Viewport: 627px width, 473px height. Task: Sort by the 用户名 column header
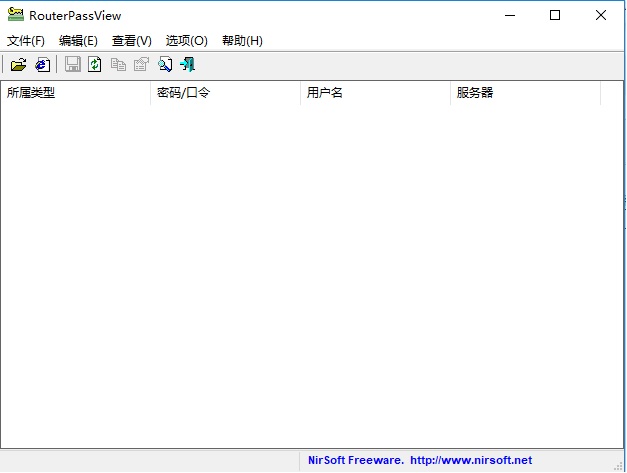375,93
